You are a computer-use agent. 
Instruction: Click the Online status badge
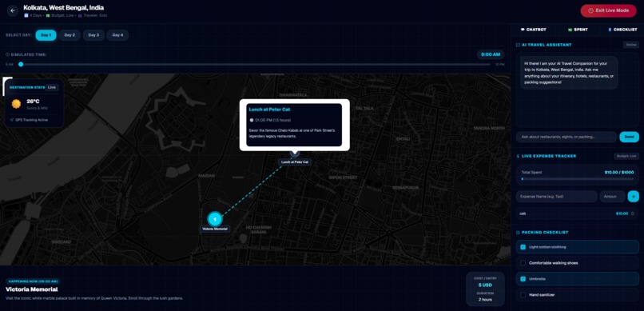631,45
